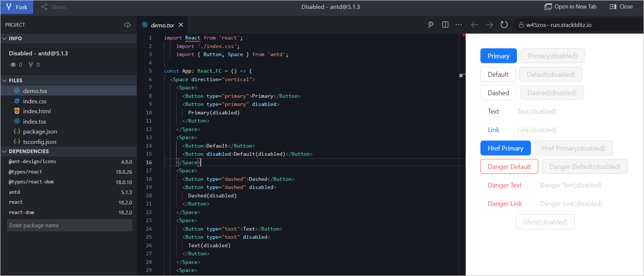Click the Danger Default(disabled) button
This screenshot has height=276, width=644.
[x=585, y=167]
